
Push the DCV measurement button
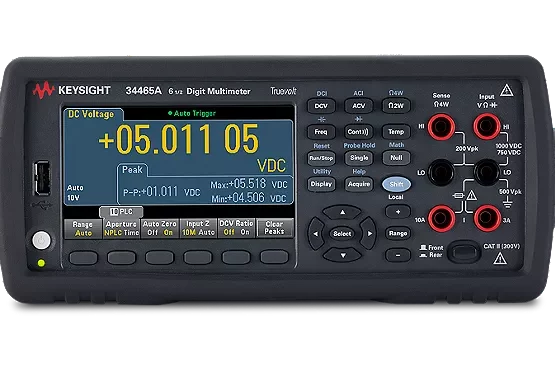point(321,106)
